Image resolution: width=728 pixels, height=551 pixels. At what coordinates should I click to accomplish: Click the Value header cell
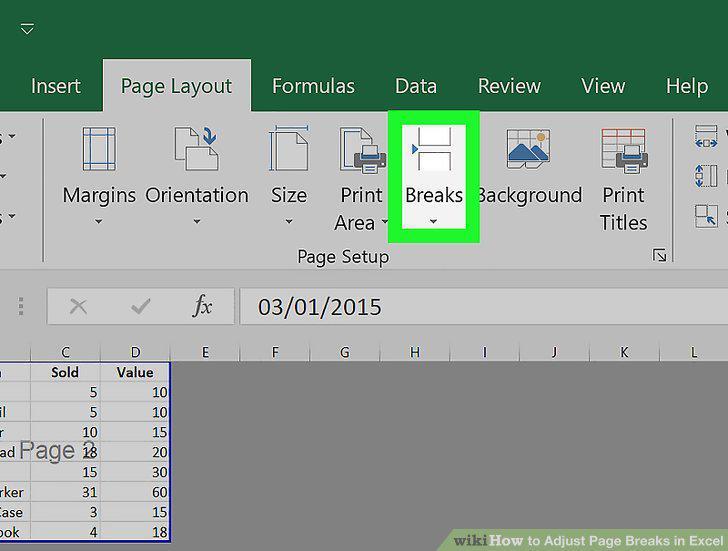(135, 372)
